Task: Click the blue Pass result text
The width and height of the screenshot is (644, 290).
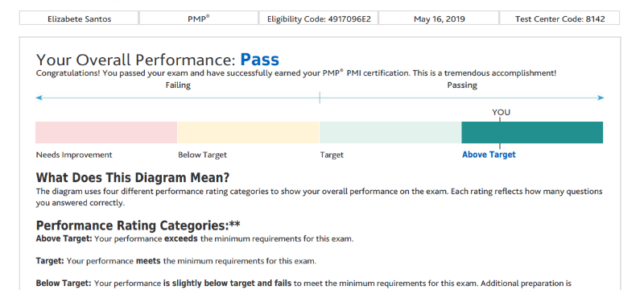Action: [259, 60]
